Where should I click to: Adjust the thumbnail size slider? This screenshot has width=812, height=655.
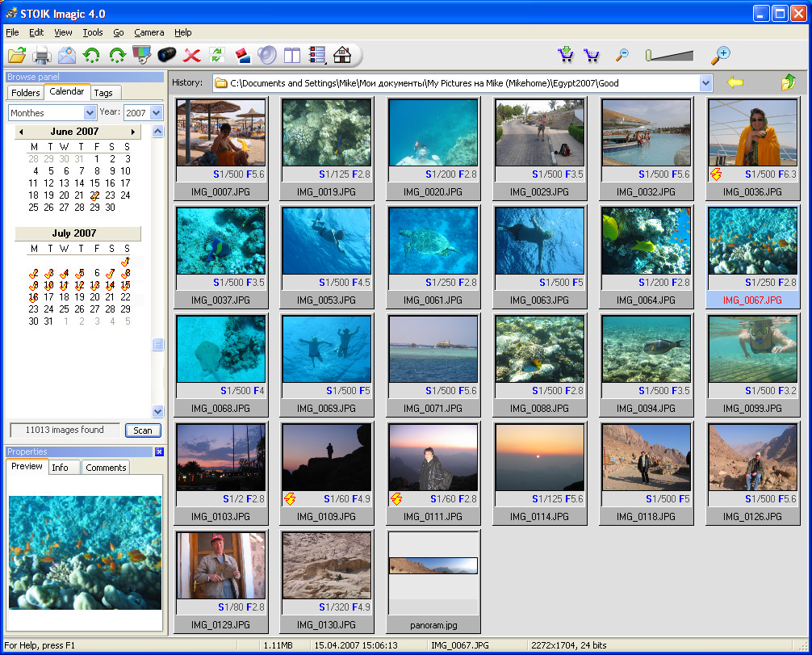click(669, 54)
